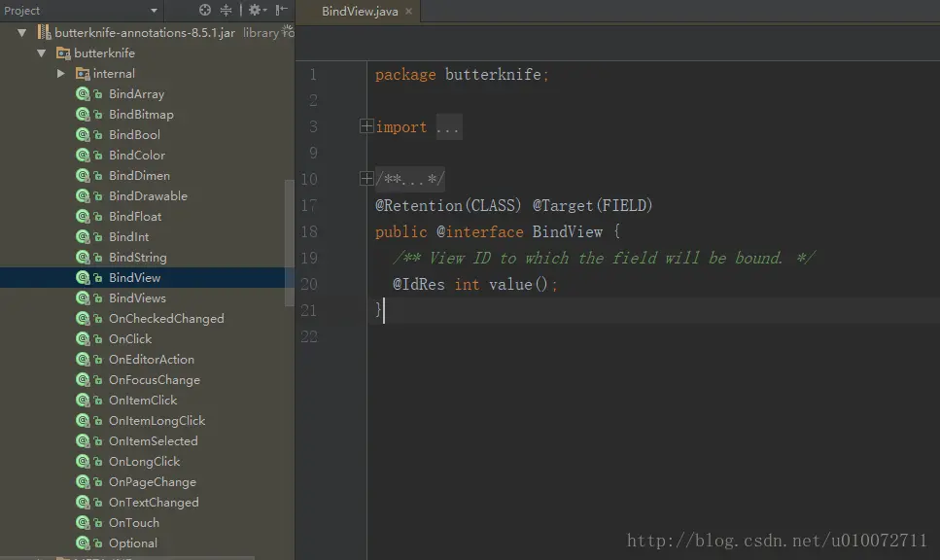The image size is (940, 560).
Task: Click the collapse all icon in Project toolbar
Action: [226, 10]
